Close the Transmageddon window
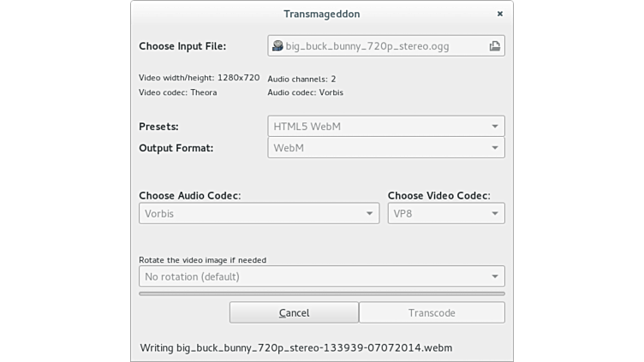The width and height of the screenshot is (644, 362). coord(500,14)
